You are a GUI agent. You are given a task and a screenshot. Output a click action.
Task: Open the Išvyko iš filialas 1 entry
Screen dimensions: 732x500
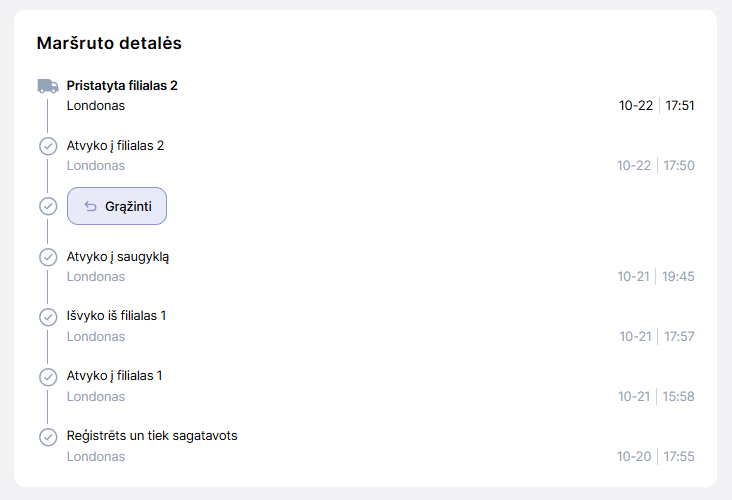click(116, 316)
